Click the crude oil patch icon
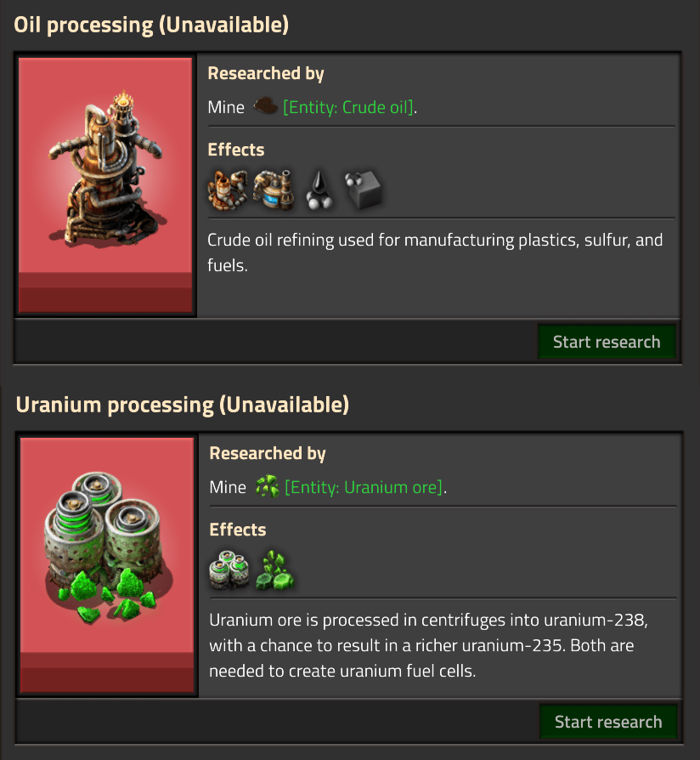The width and height of the screenshot is (700, 760). pos(265,107)
